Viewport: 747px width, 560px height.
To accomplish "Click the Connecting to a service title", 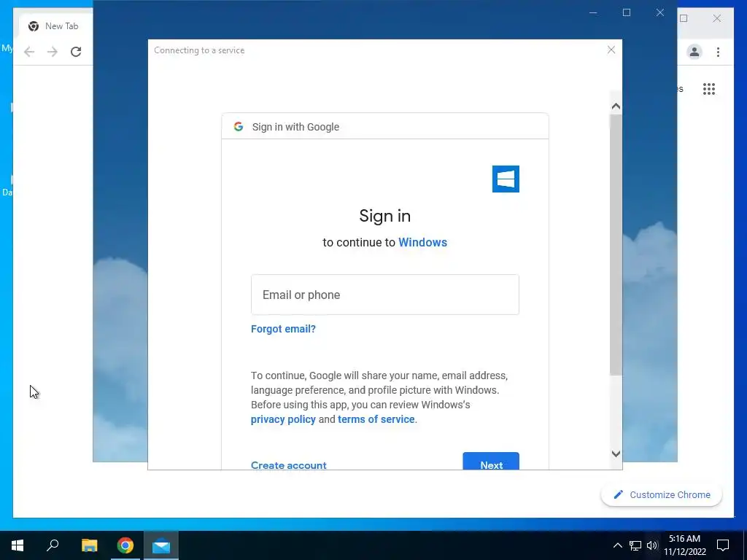I will (x=199, y=50).
